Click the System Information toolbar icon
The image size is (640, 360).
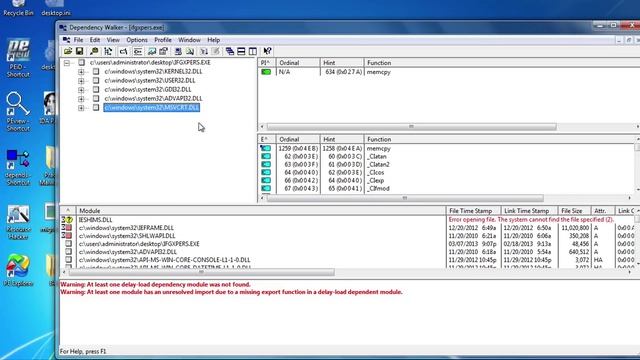tap(178, 51)
